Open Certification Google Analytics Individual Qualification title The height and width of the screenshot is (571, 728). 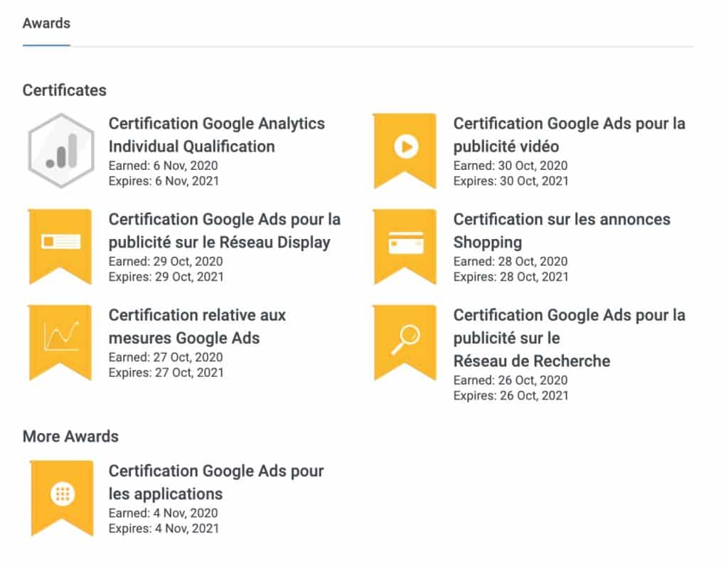[216, 135]
